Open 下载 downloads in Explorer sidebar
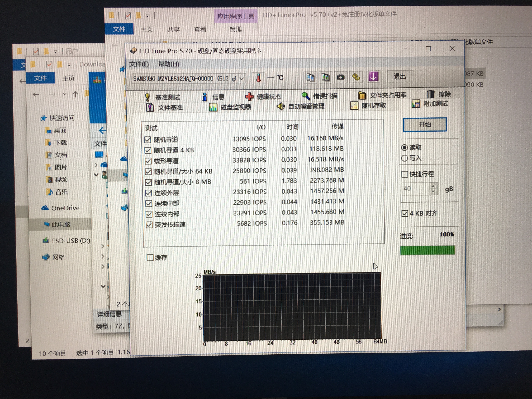Viewport: 532px width, 399px height. [56, 143]
